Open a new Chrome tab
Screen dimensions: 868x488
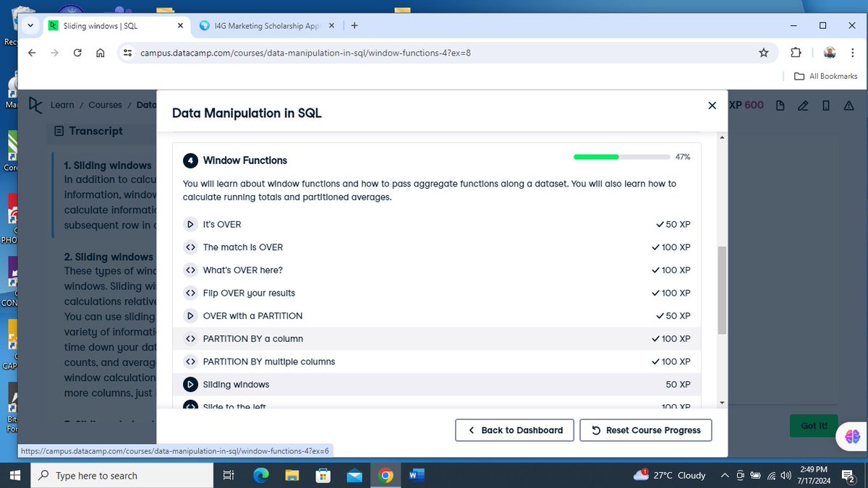[354, 25]
